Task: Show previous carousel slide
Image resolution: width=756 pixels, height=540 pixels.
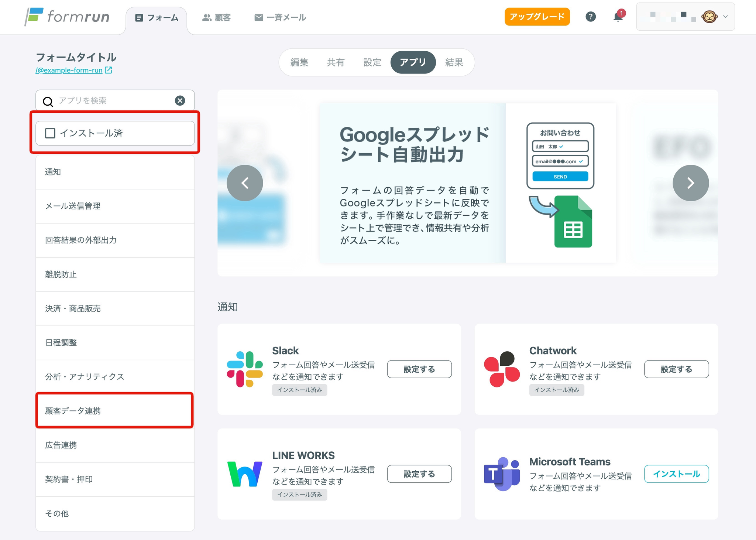Action: point(245,183)
